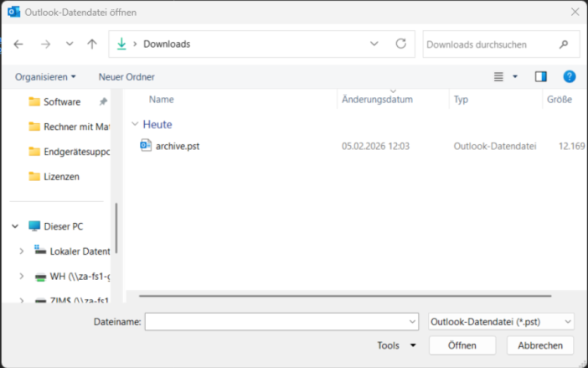This screenshot has width=588, height=368.
Task: Open the view layout options icon
Action: (x=499, y=76)
